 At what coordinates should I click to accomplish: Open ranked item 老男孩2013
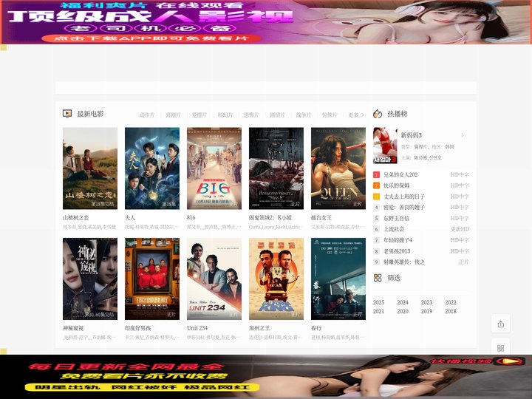(397, 251)
